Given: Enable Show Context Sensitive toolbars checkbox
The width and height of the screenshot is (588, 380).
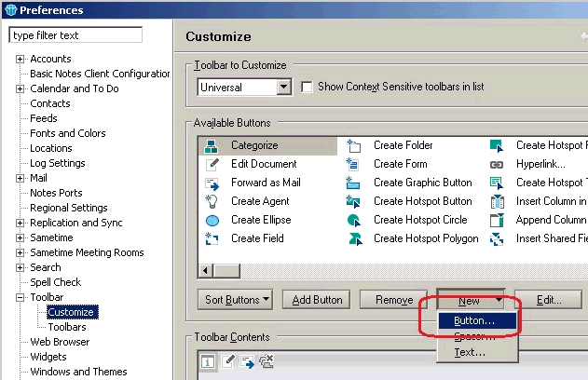Looking at the screenshot, I should click(307, 88).
